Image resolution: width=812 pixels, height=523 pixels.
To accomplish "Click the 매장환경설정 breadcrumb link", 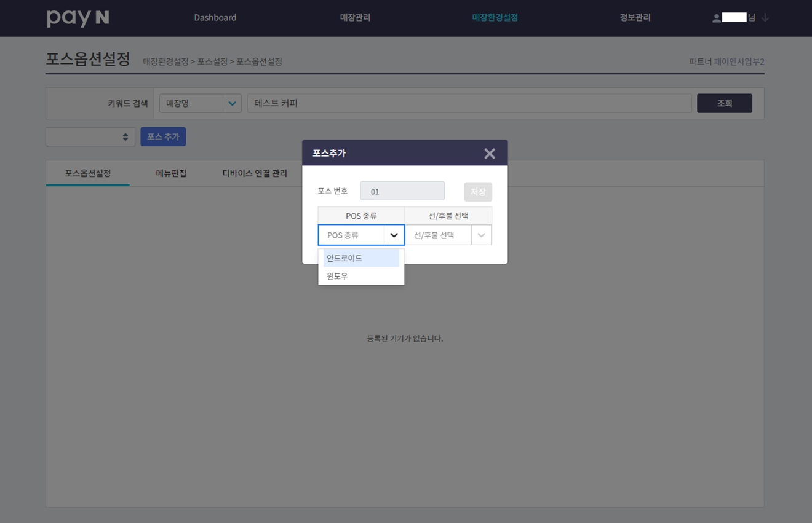I will [x=165, y=62].
